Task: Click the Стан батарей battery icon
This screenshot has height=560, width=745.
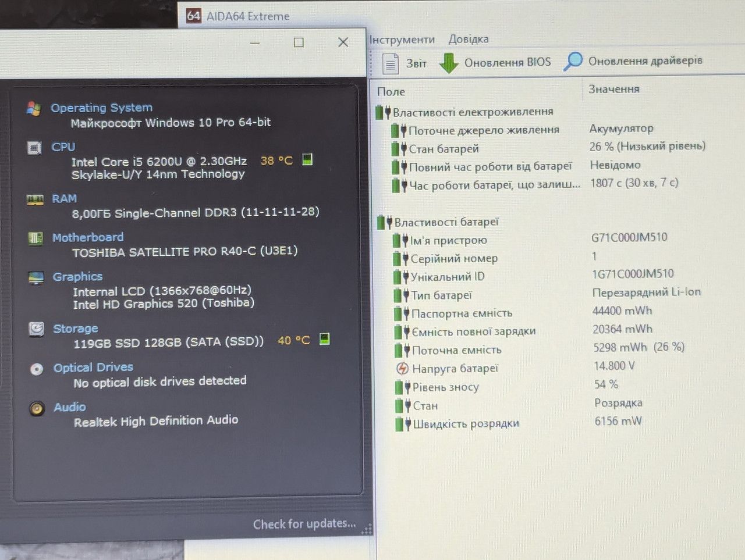Action: (x=399, y=149)
